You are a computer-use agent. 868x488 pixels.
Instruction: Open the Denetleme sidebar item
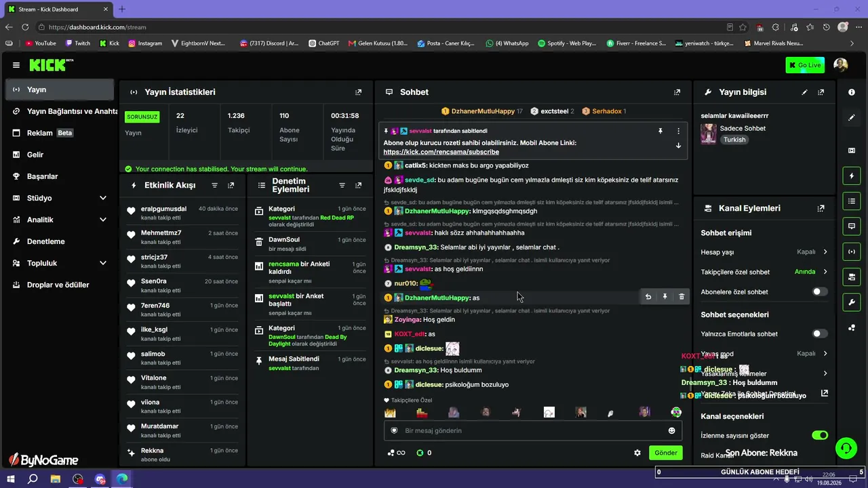point(60,241)
